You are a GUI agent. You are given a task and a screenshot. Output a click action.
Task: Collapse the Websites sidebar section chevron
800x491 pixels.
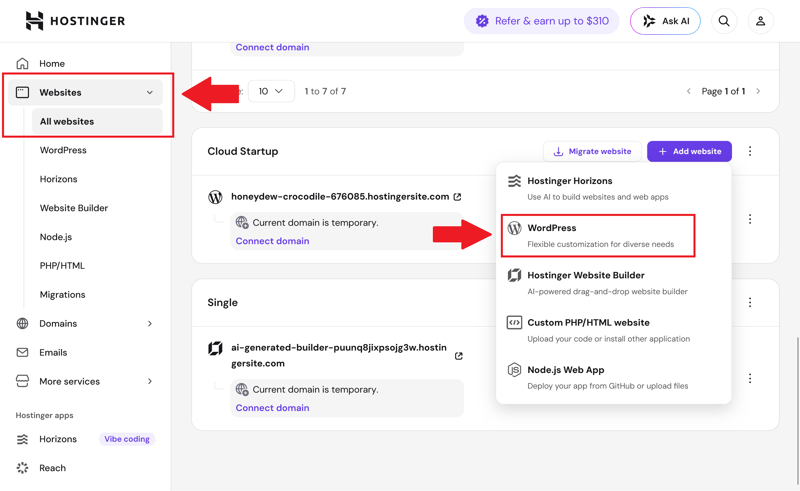(x=150, y=92)
